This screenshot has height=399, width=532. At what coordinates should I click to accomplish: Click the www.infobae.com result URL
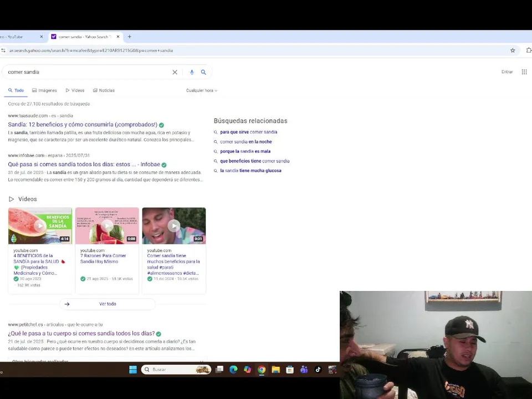(x=49, y=155)
